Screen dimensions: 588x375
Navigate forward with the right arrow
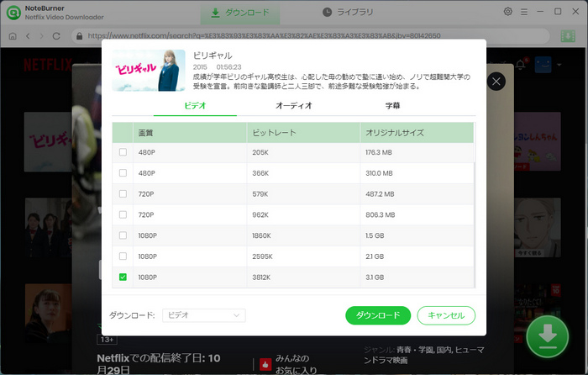point(42,36)
